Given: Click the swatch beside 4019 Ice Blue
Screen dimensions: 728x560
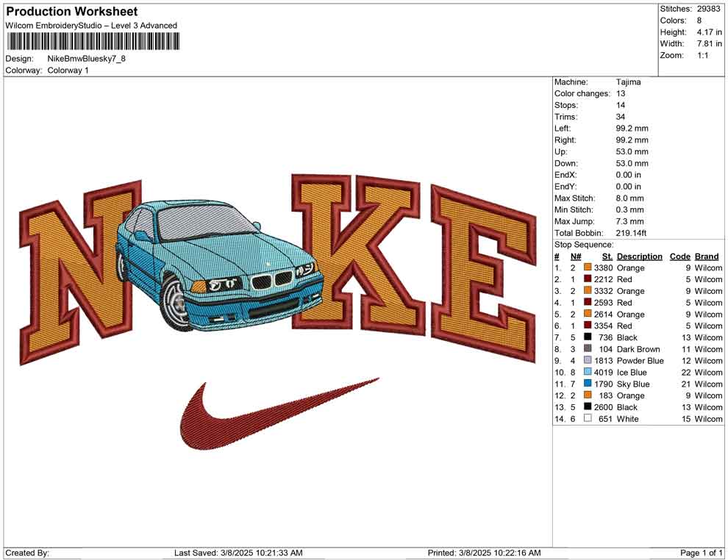Looking at the screenshot, I should pos(588,372).
